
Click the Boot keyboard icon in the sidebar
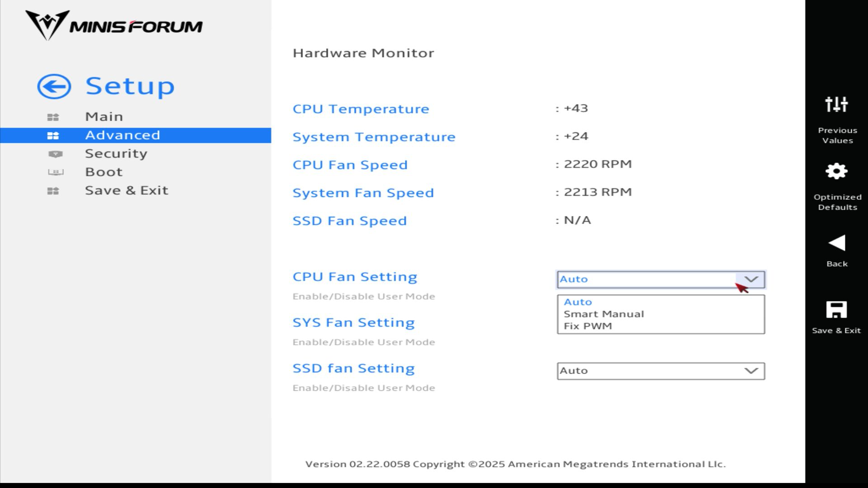(x=55, y=172)
